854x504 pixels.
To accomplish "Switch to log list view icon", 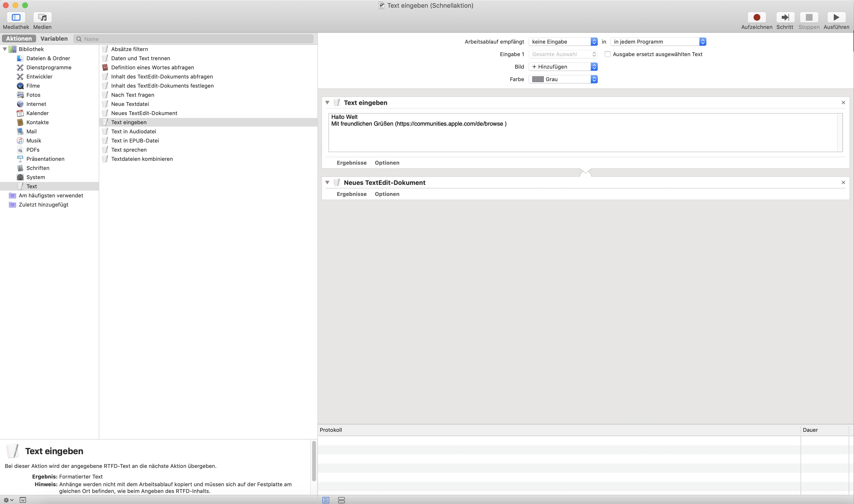I will (x=326, y=500).
